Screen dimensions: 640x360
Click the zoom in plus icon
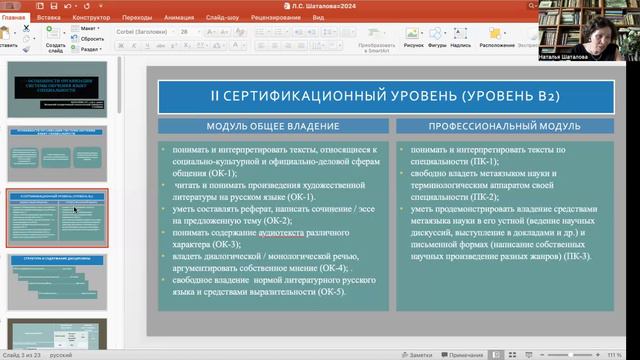pos(598,355)
